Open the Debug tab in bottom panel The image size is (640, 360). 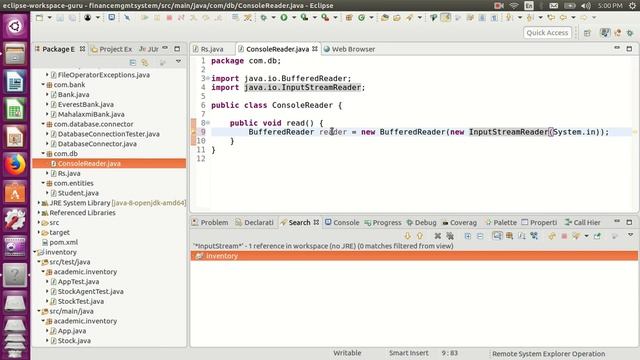coord(422,222)
